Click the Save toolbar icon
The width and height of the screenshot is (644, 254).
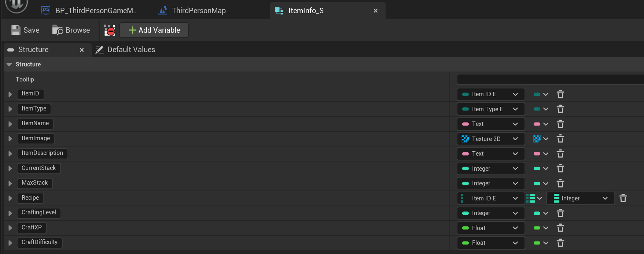pyautogui.click(x=16, y=30)
